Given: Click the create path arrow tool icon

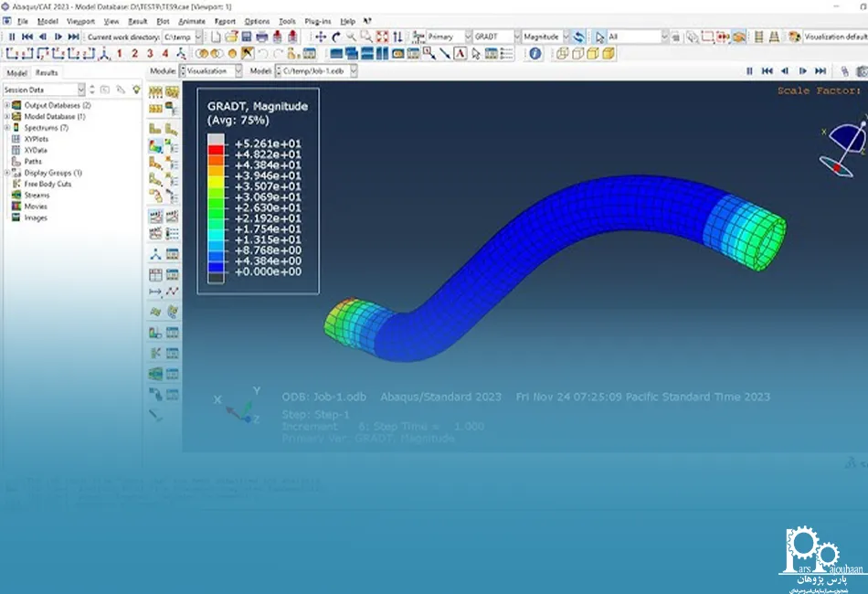Looking at the screenshot, I should 445,54.
